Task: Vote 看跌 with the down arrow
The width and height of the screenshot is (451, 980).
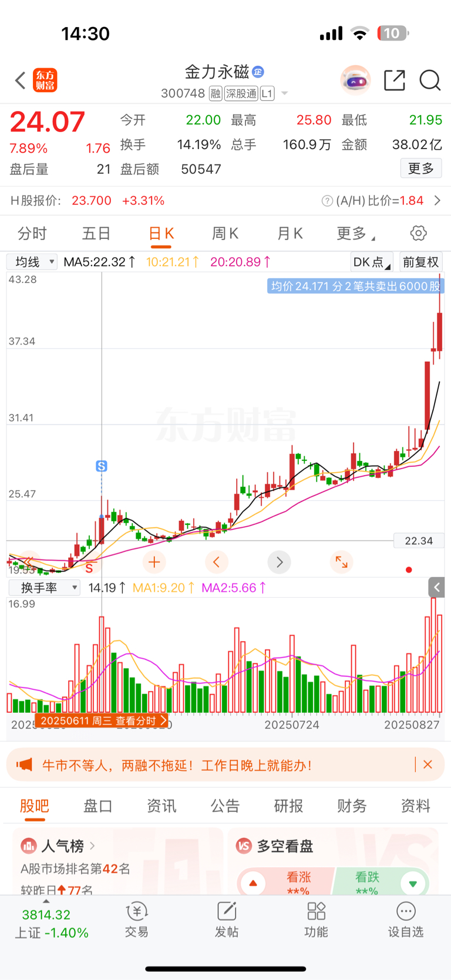Action: coord(413,883)
